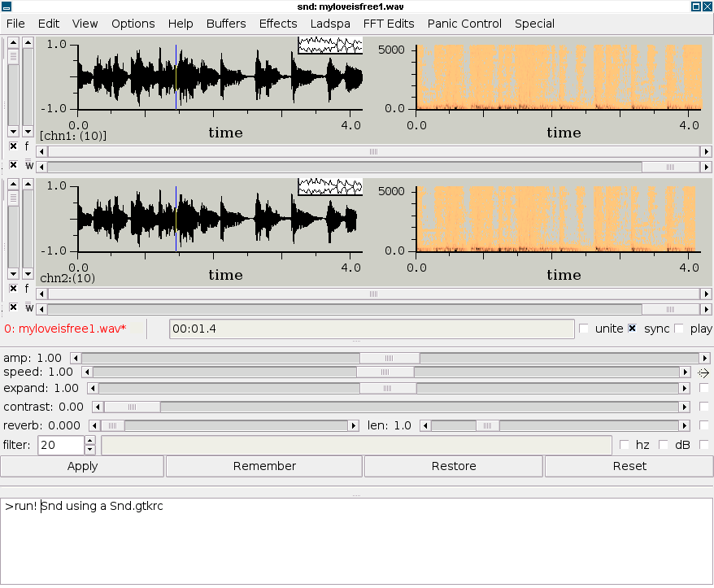Toggle channel 1 'f' FFT checkbox
The width and height of the screenshot is (714, 588).
(13, 146)
